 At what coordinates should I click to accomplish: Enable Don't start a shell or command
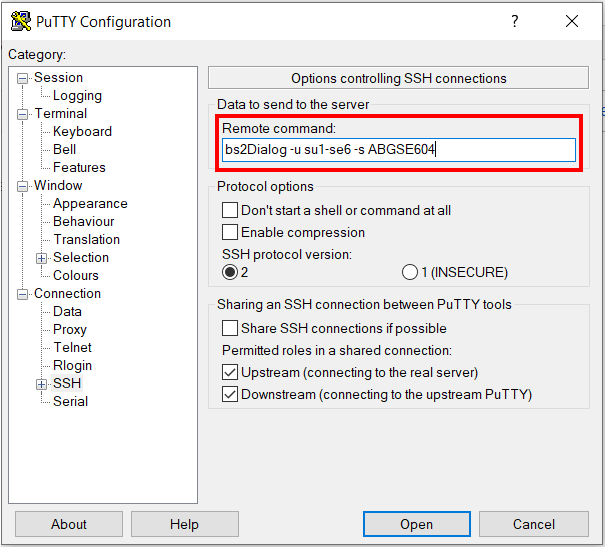tap(230, 211)
